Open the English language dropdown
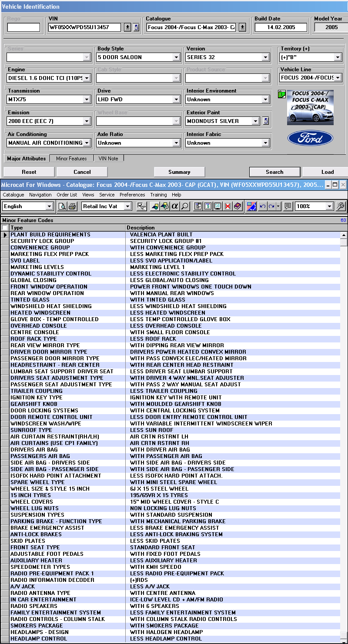 coord(49,206)
